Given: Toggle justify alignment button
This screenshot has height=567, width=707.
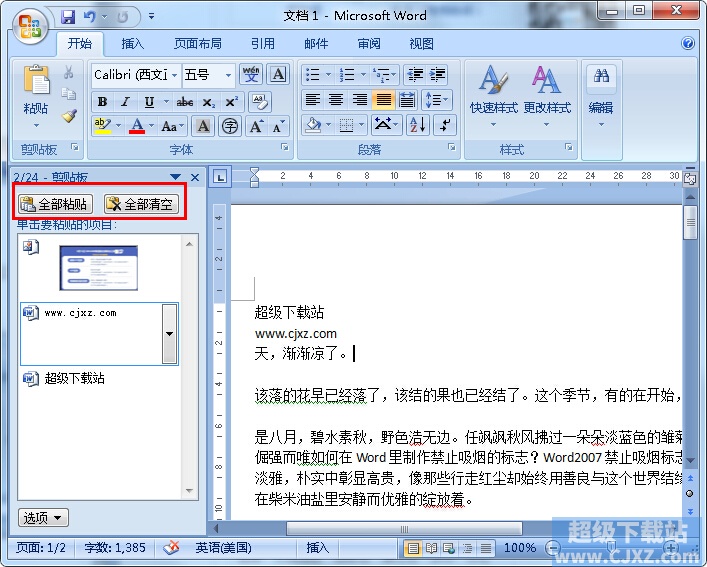Looking at the screenshot, I should click(383, 100).
